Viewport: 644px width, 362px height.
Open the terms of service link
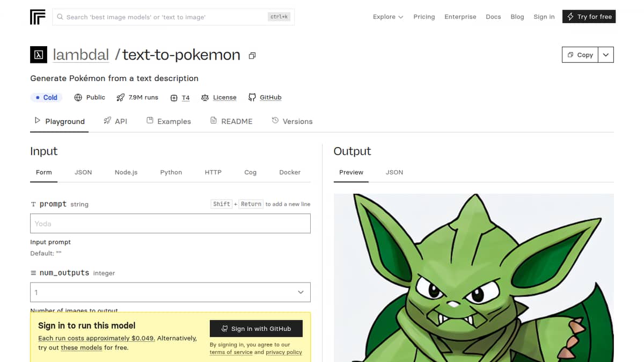click(x=231, y=352)
